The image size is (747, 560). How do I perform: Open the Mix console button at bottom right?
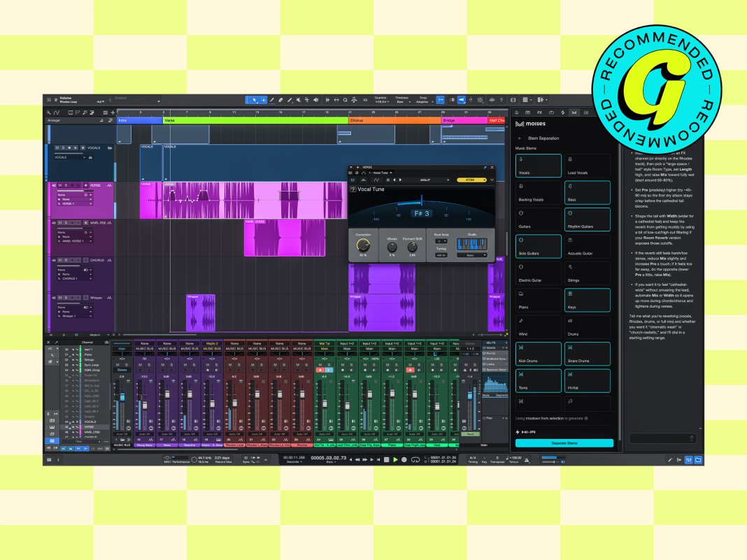(688, 459)
